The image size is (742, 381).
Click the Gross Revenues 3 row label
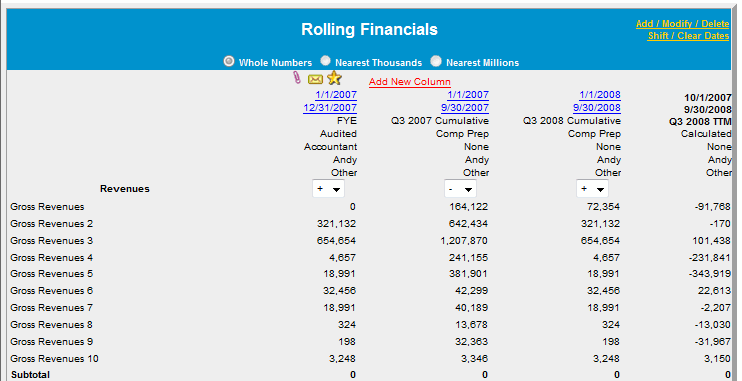[x=52, y=240]
